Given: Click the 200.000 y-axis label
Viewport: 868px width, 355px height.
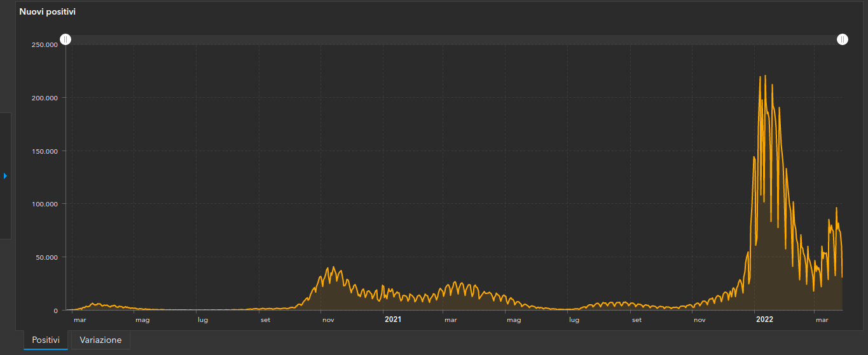Looking at the screenshot, I should pyautogui.click(x=45, y=98).
